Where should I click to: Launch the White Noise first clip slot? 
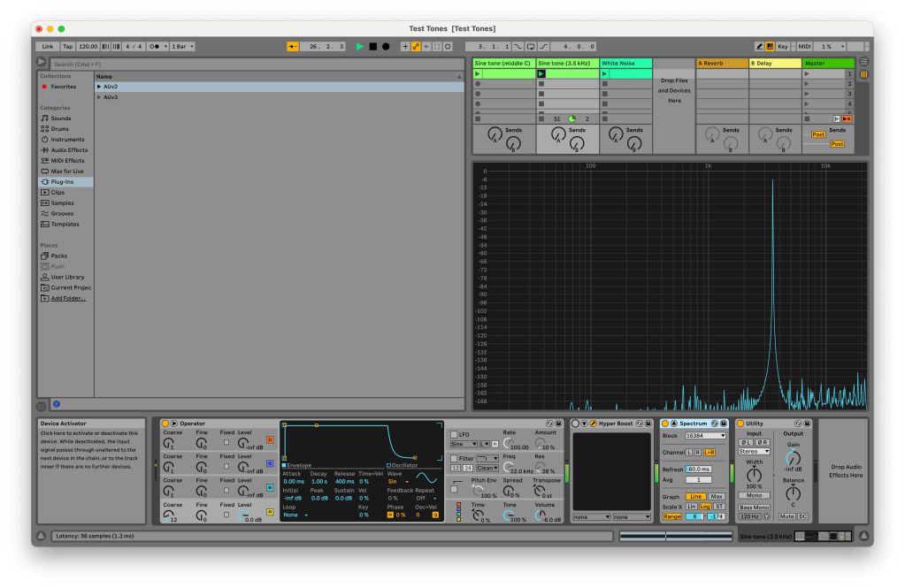click(606, 74)
